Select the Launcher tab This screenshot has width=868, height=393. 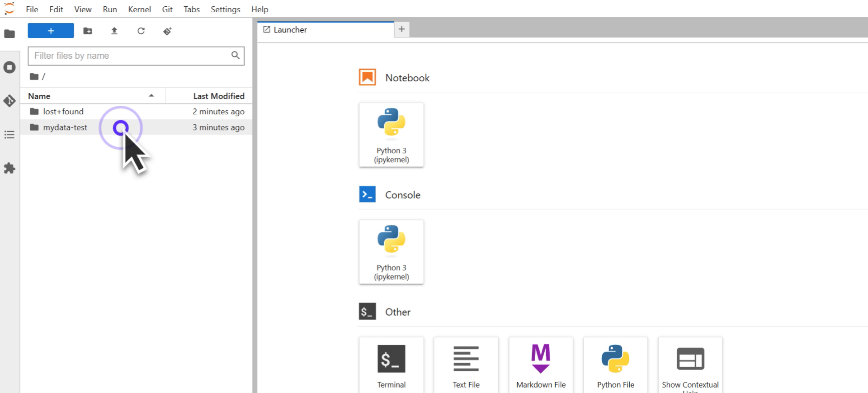point(325,30)
